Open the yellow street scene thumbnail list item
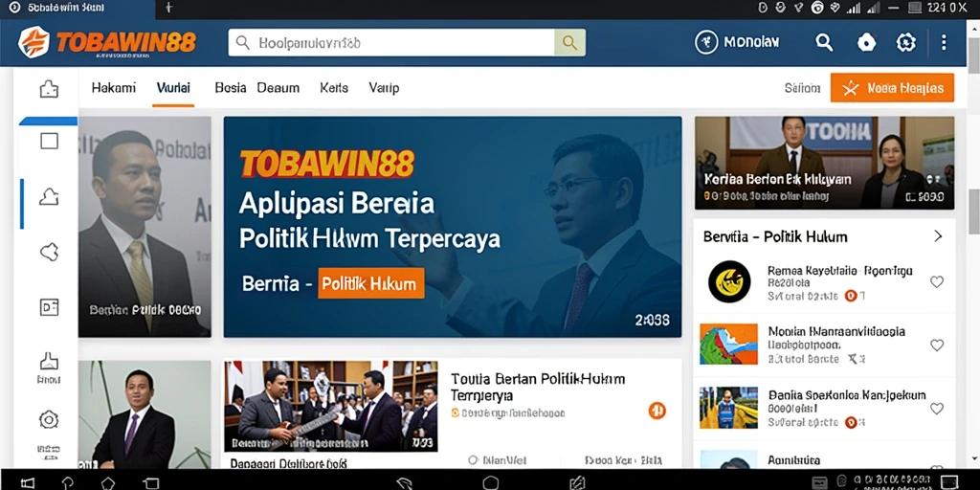Image resolution: width=980 pixels, height=490 pixels. [x=728, y=408]
